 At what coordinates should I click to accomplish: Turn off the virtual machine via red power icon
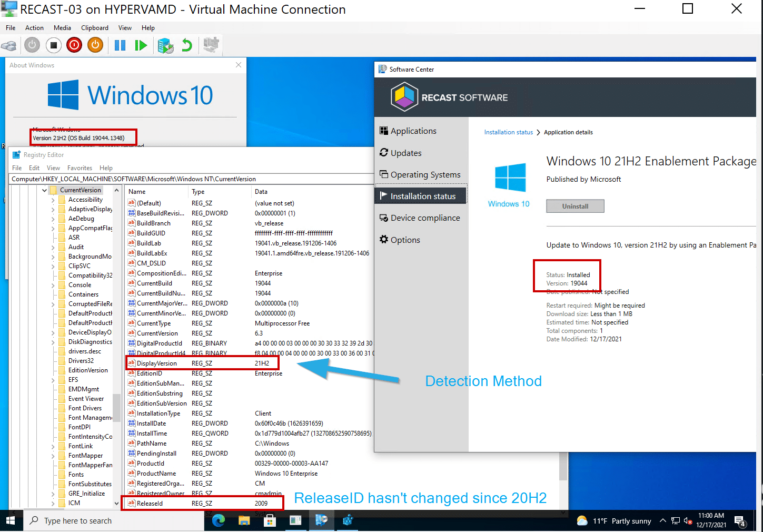pos(74,45)
